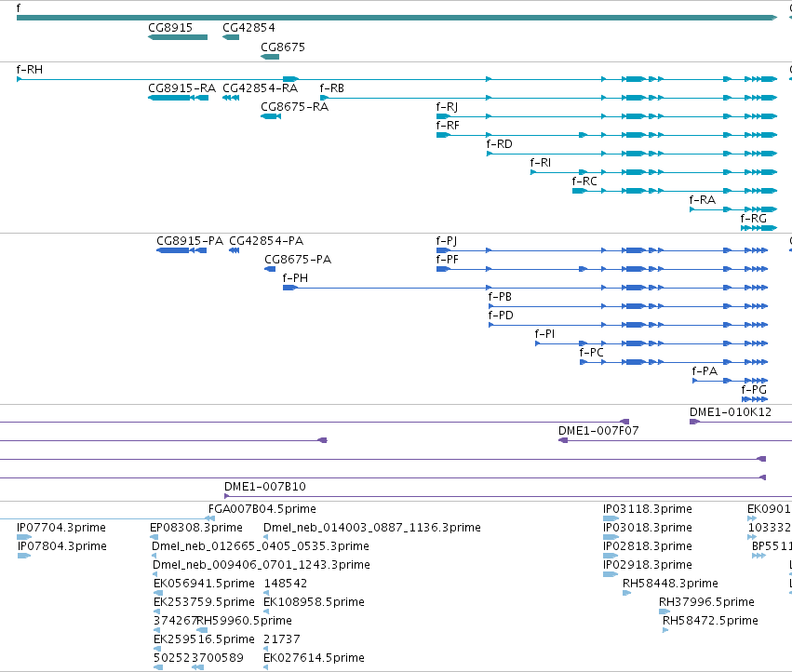
Task: Select protein f-PH label
Action: click(295, 278)
